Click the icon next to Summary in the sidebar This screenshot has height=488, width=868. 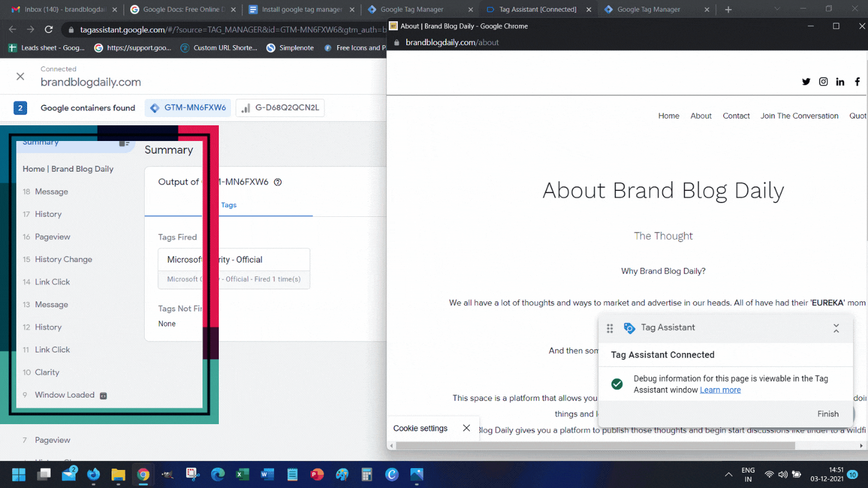(124, 143)
